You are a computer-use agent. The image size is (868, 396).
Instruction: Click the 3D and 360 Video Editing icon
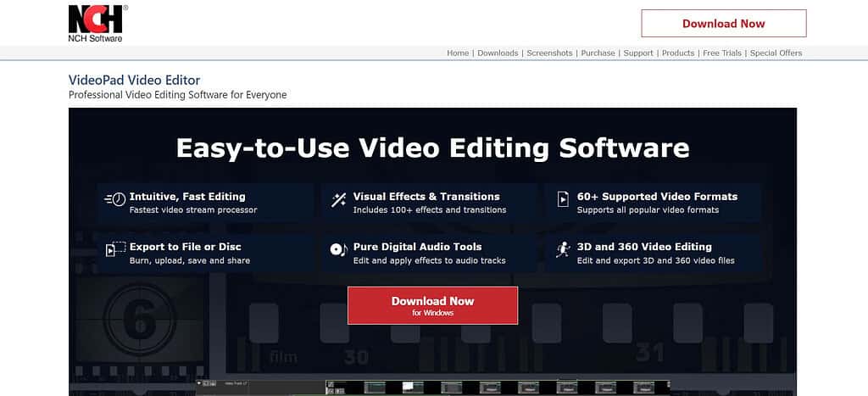point(563,250)
